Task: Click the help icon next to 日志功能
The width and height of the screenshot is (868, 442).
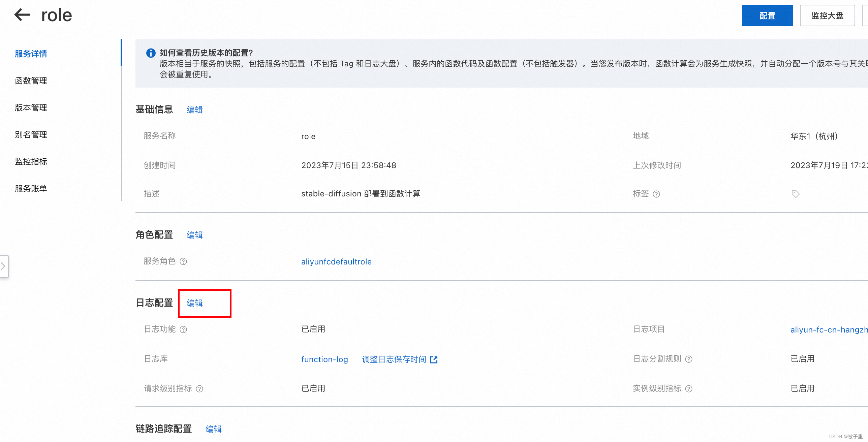Action: pos(183,329)
